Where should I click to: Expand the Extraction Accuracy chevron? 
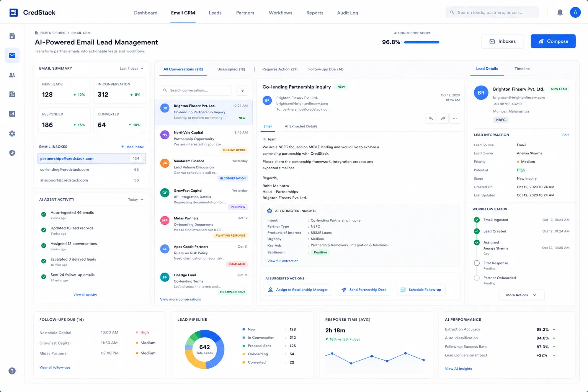(554, 330)
